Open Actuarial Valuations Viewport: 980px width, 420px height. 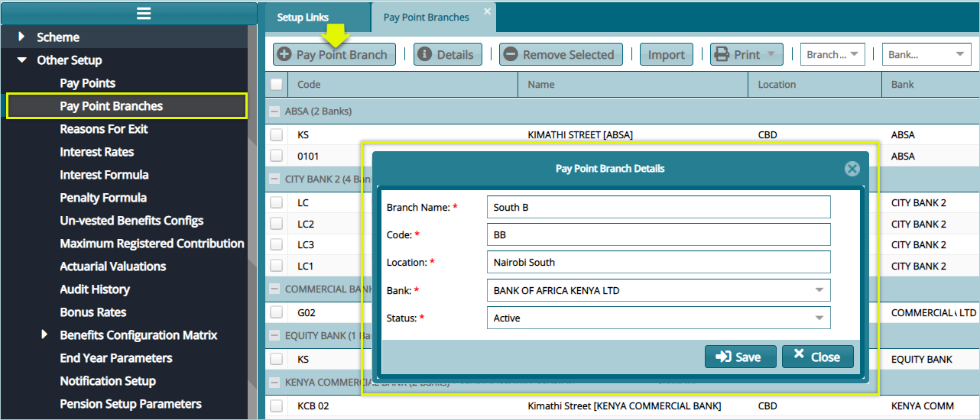coord(113,267)
